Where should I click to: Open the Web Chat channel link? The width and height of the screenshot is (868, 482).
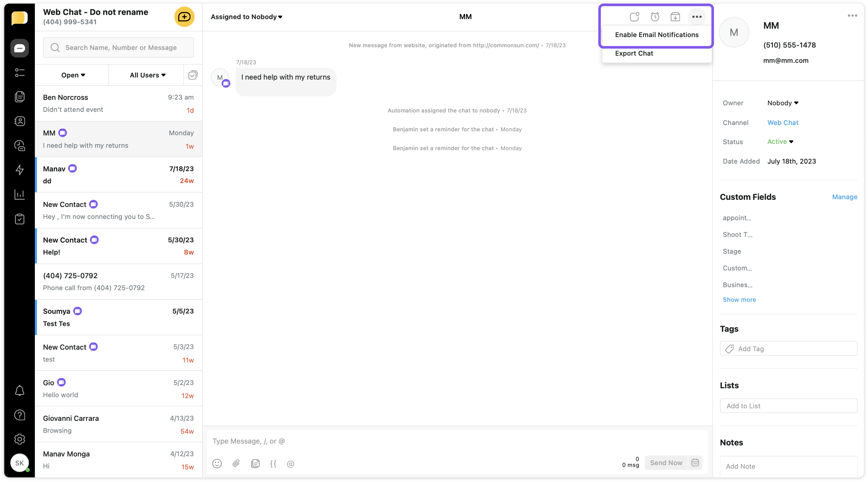point(783,123)
